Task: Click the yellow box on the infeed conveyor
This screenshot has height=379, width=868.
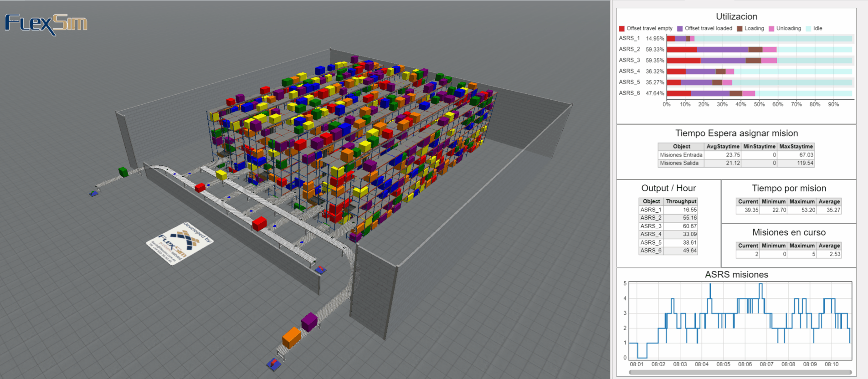Action: click(221, 174)
